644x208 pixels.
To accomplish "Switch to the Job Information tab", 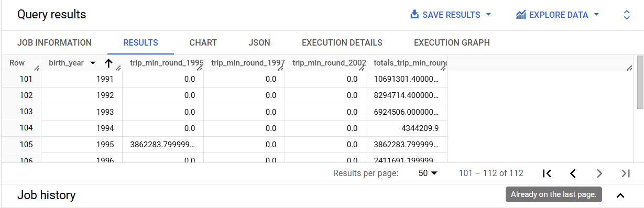I will (54, 43).
